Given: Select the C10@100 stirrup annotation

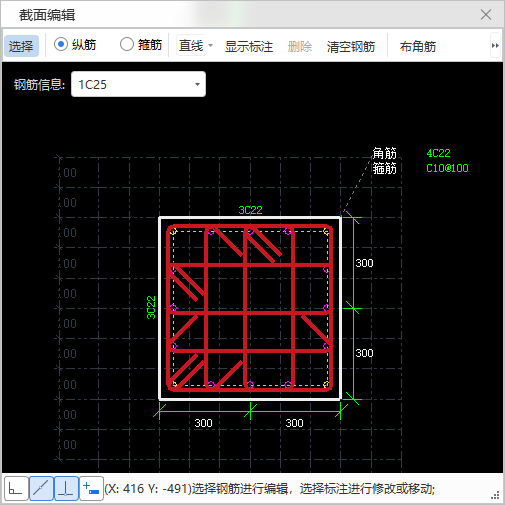Looking at the screenshot, I should (447, 168).
